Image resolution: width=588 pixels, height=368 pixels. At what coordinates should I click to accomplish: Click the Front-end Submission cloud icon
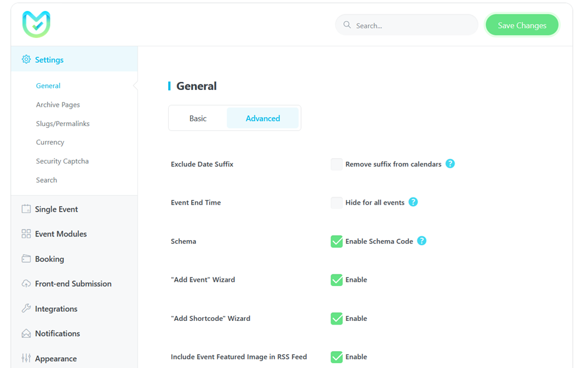[x=26, y=284]
